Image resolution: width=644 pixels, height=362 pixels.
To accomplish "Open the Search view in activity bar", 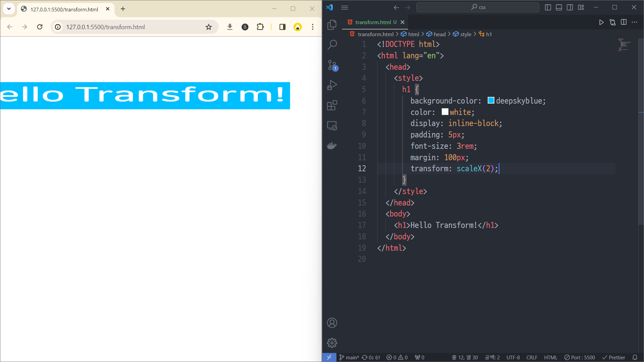I will click(x=332, y=45).
